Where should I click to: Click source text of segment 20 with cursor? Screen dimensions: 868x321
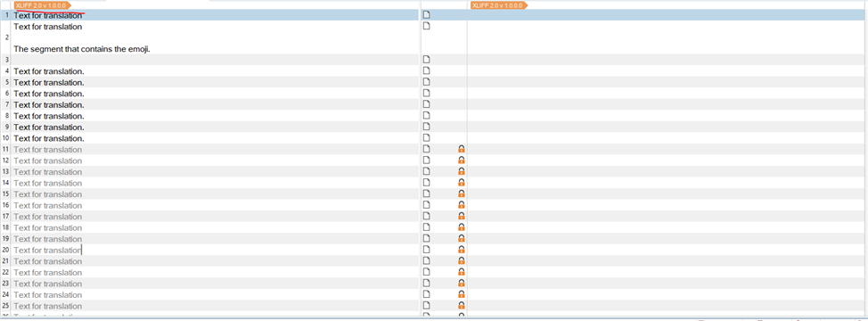pos(47,251)
